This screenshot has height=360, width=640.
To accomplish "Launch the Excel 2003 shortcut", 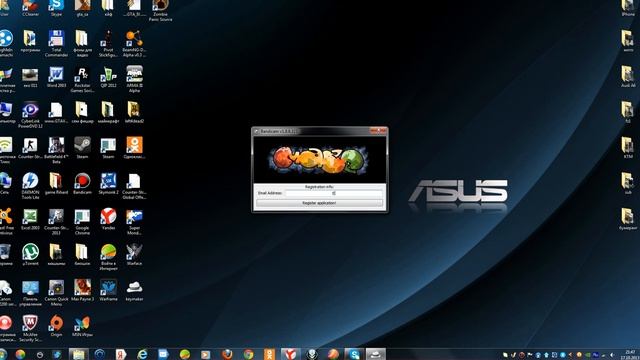I will pos(30,220).
